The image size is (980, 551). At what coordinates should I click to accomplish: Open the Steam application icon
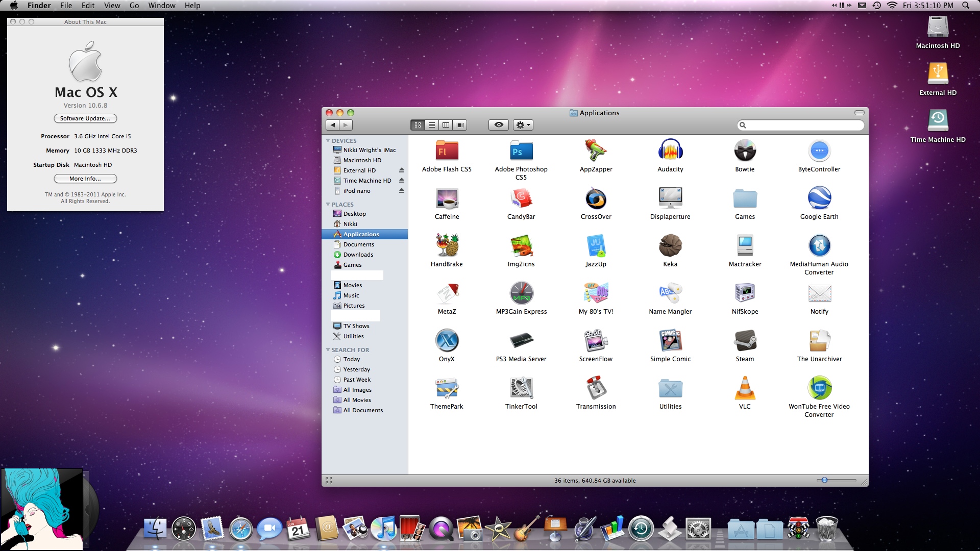[x=745, y=341]
